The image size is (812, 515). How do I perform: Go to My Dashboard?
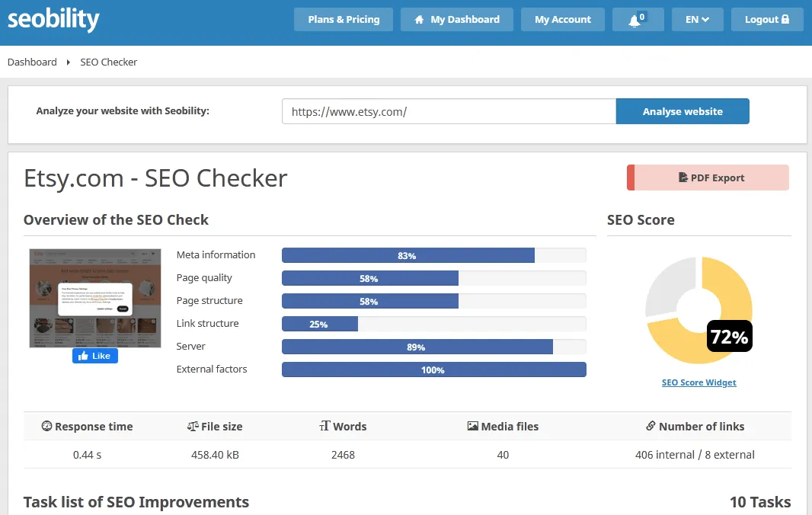coord(456,20)
